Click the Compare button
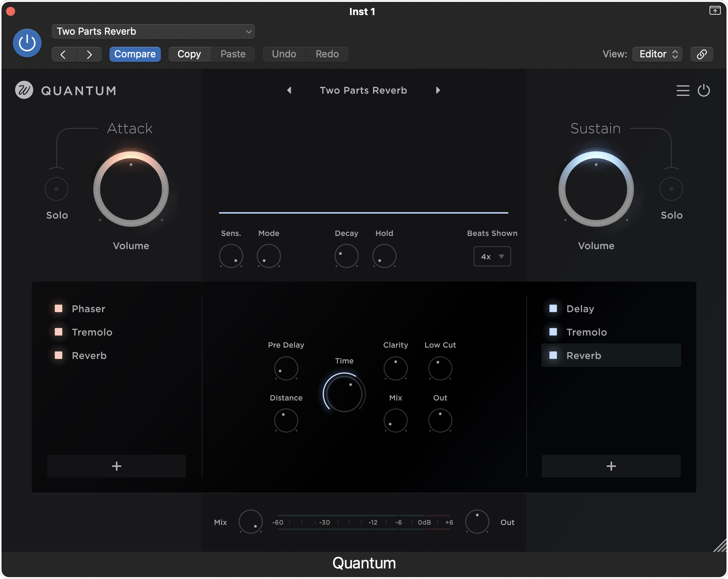Screen dimensions: 728x579 tap(135, 54)
